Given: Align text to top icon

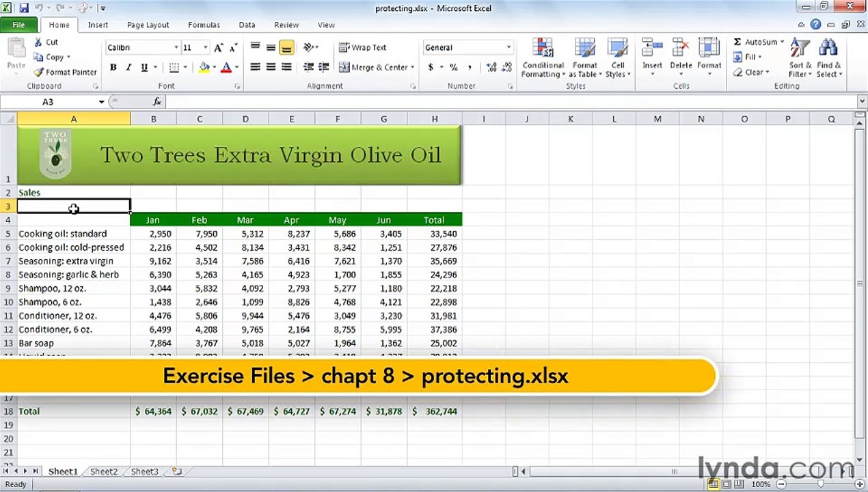Looking at the screenshot, I should 255,47.
